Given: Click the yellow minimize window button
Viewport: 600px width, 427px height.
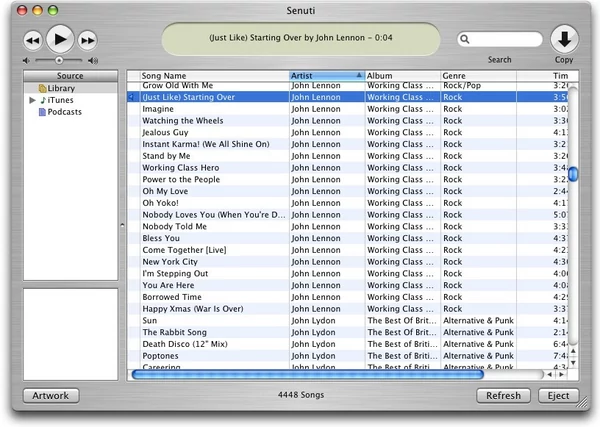Looking at the screenshot, I should [38, 10].
